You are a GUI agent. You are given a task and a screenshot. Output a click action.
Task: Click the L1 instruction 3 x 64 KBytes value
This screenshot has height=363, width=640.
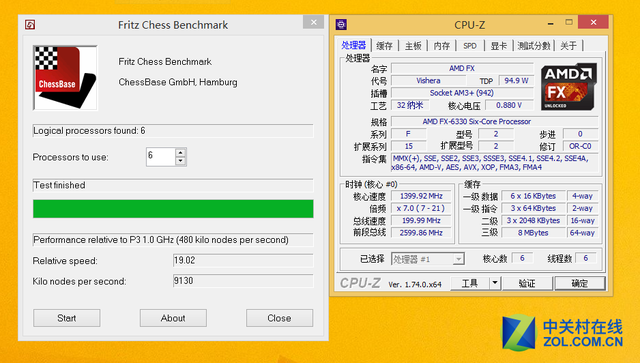pyautogui.click(x=533, y=208)
